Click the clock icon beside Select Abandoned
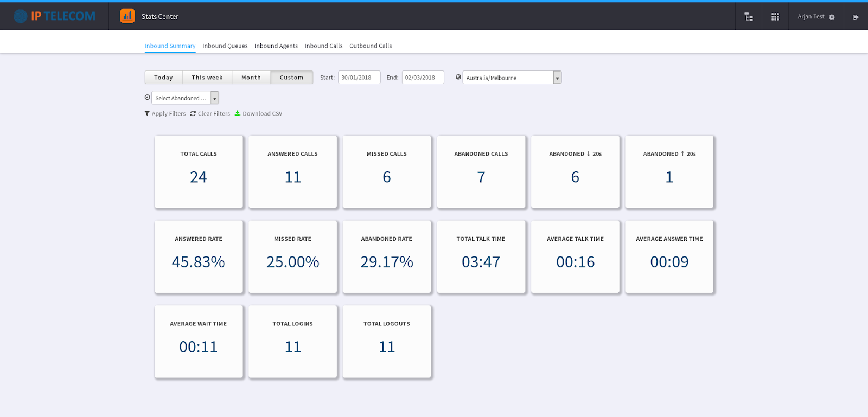Viewport: 868px width, 417px height. point(148,98)
